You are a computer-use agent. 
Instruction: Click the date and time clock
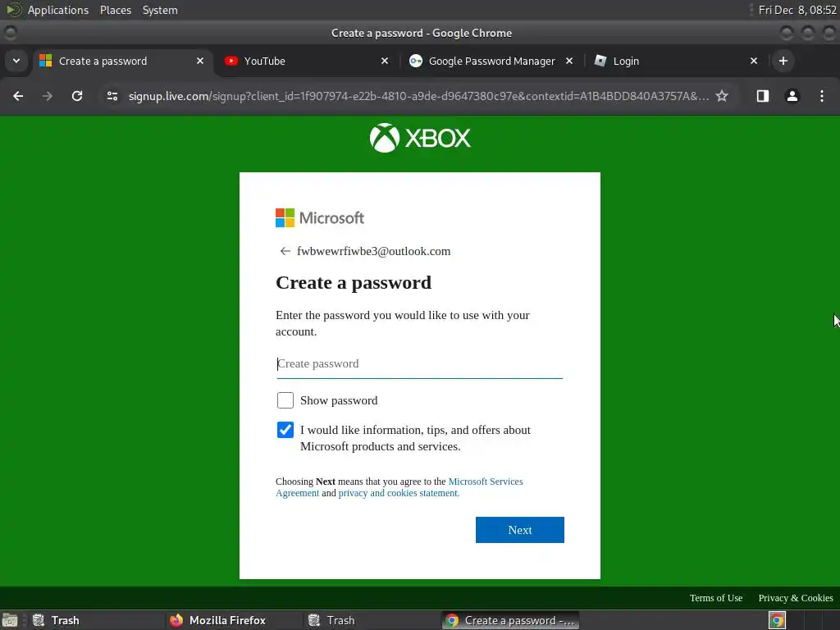797,10
